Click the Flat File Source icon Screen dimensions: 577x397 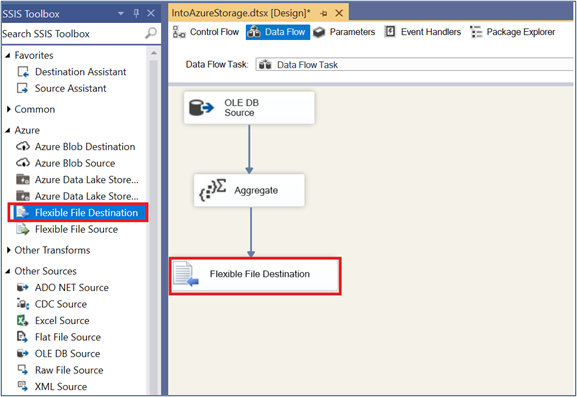(22, 337)
